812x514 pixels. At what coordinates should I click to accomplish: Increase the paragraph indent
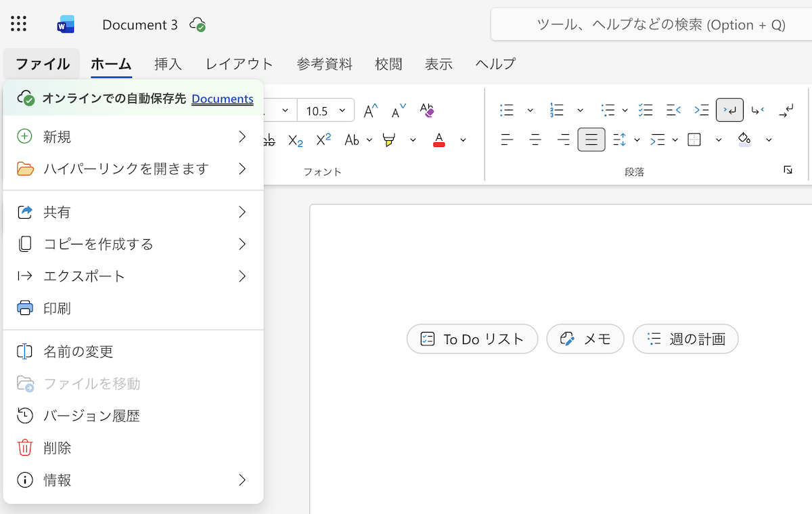[701, 110]
